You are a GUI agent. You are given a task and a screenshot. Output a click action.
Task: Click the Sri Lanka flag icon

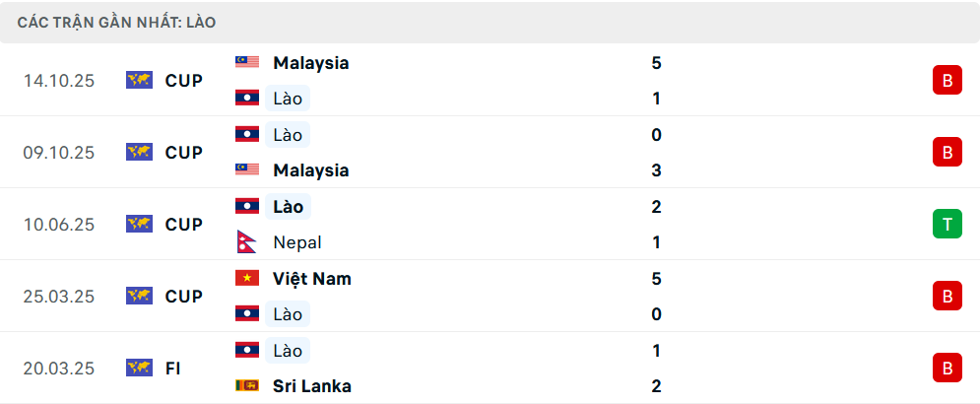tap(246, 385)
